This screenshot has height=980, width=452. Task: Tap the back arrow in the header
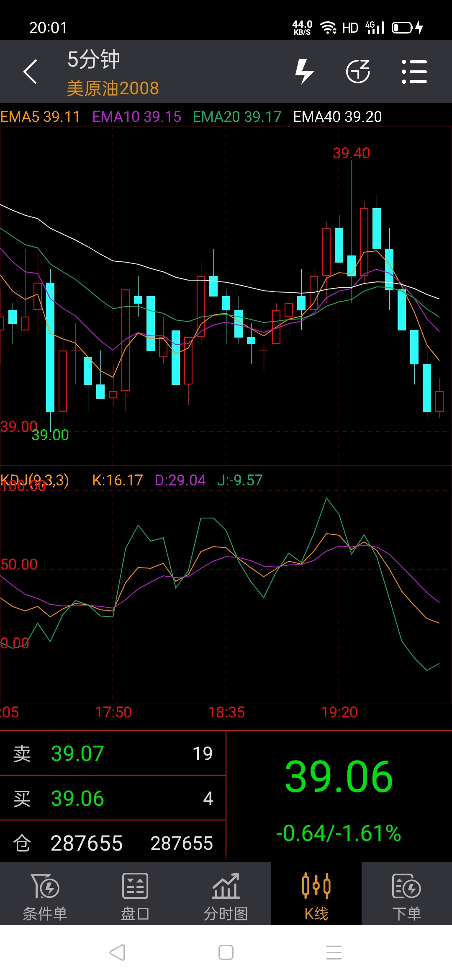click(x=30, y=72)
